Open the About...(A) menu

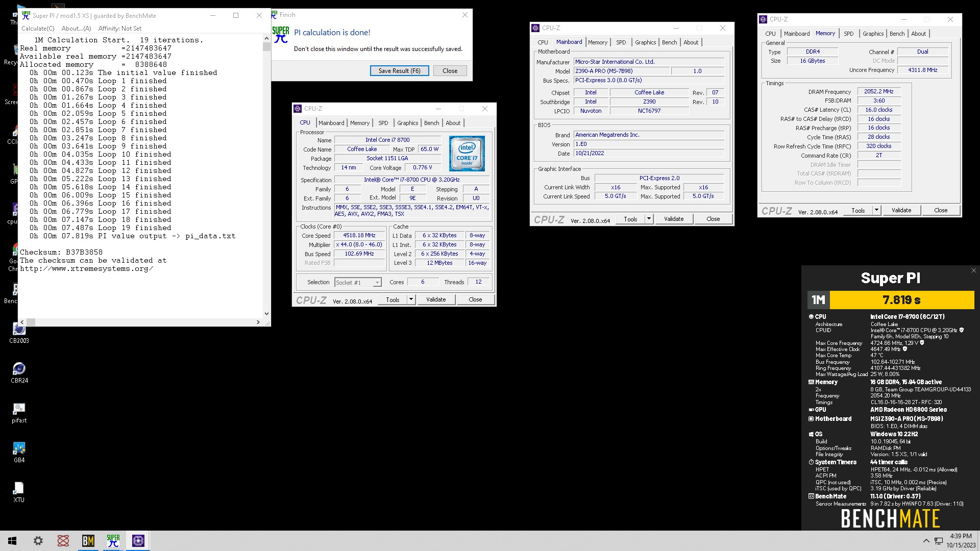click(x=77, y=29)
